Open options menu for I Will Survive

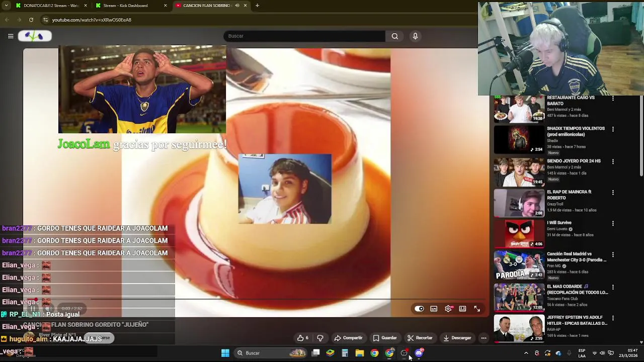click(613, 223)
